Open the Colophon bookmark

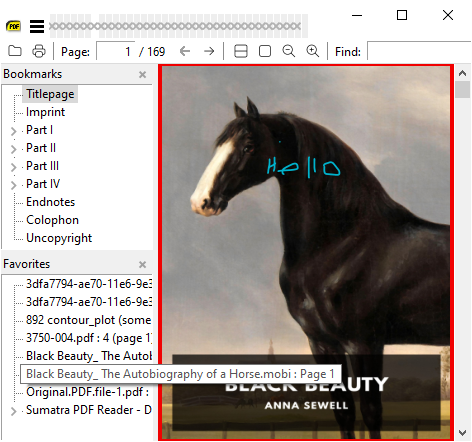[x=52, y=220]
